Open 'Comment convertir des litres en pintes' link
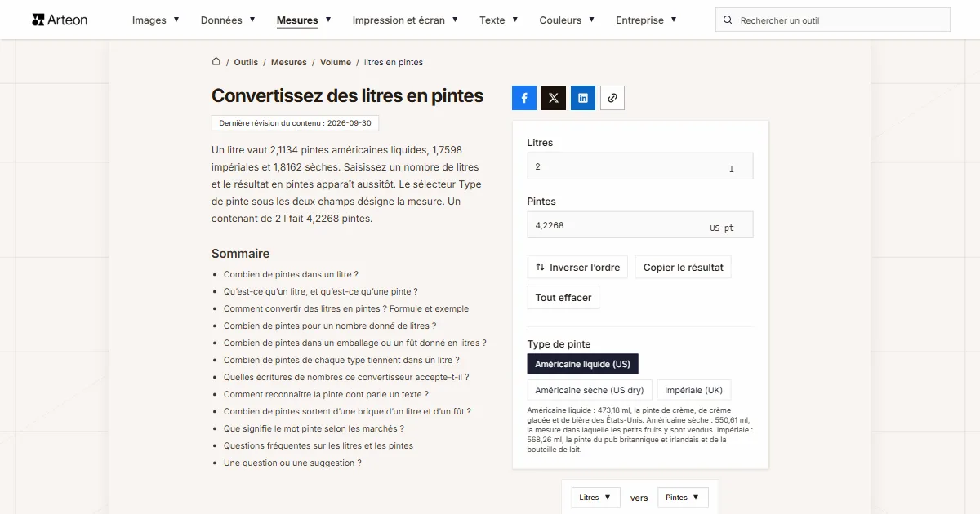Screen dimensions: 980x514 [x=346, y=308]
